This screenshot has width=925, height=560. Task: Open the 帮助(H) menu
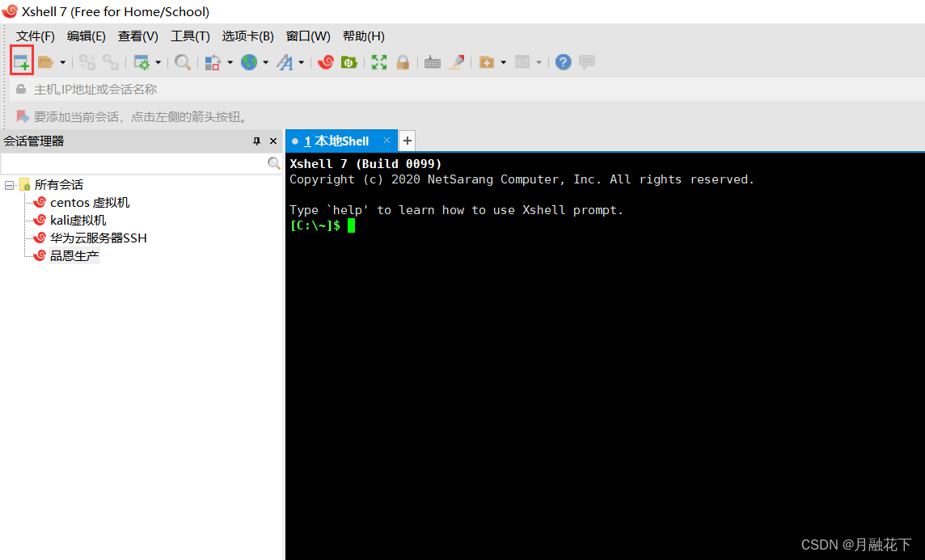[x=363, y=36]
